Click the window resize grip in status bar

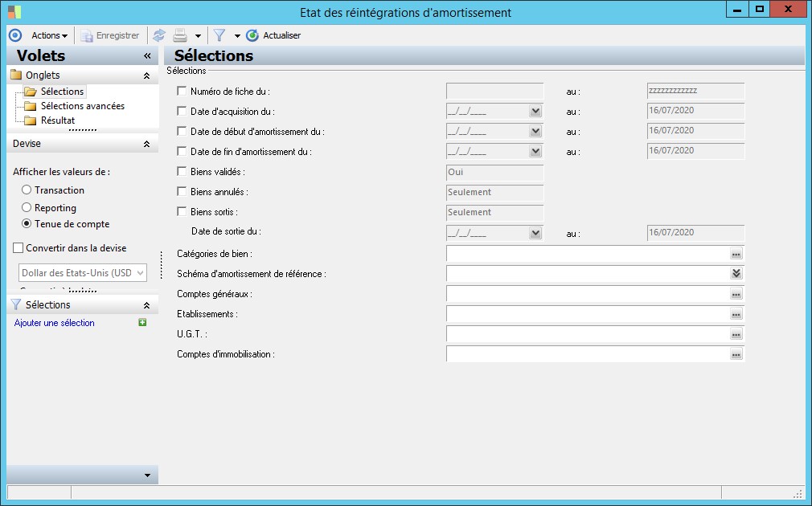(x=798, y=493)
